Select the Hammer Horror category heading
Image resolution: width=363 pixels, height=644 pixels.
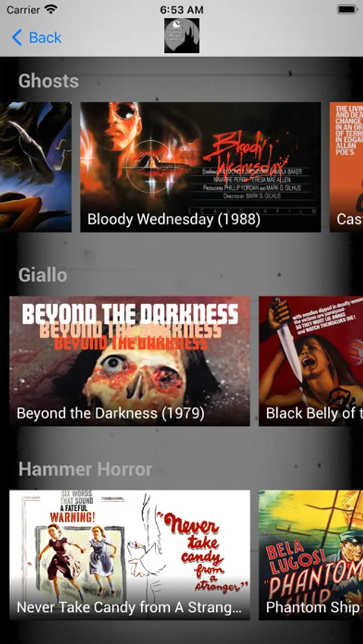(x=85, y=469)
